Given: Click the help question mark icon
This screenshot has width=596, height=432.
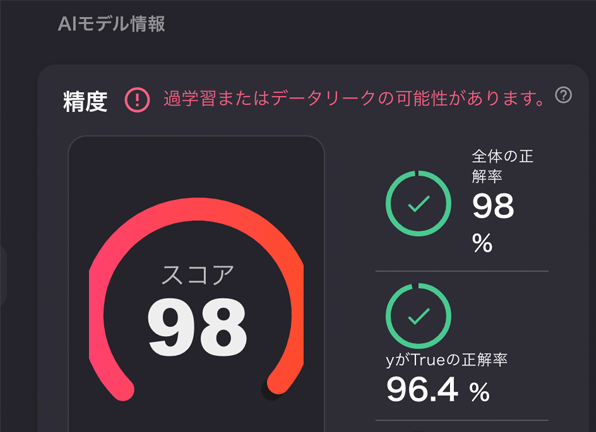Looking at the screenshot, I should 563,95.
